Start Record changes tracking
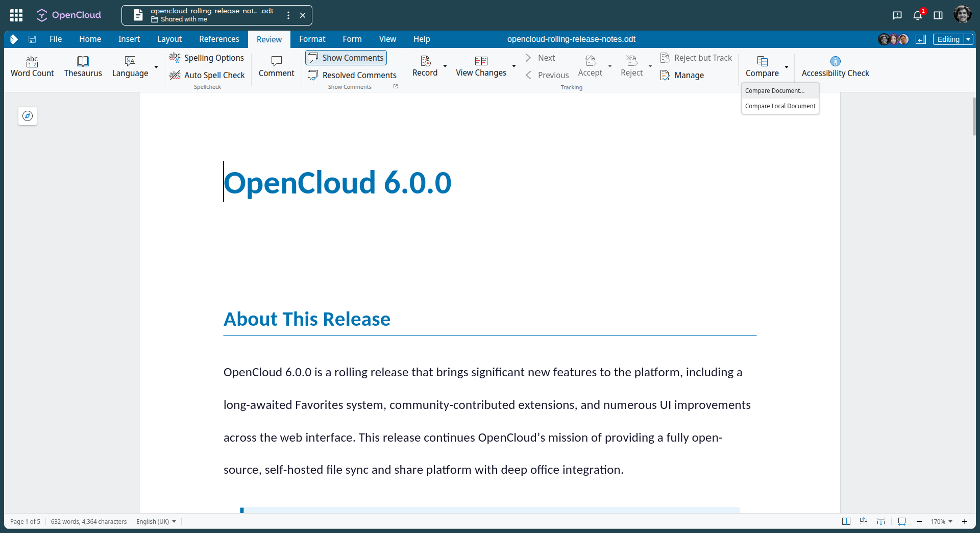Screen dimensions: 980x533 click(425, 66)
